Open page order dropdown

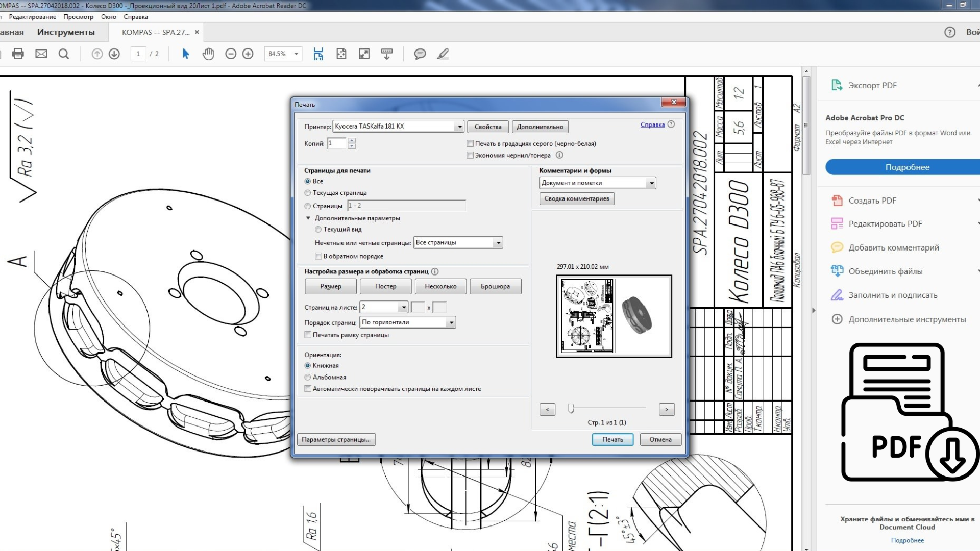(451, 322)
